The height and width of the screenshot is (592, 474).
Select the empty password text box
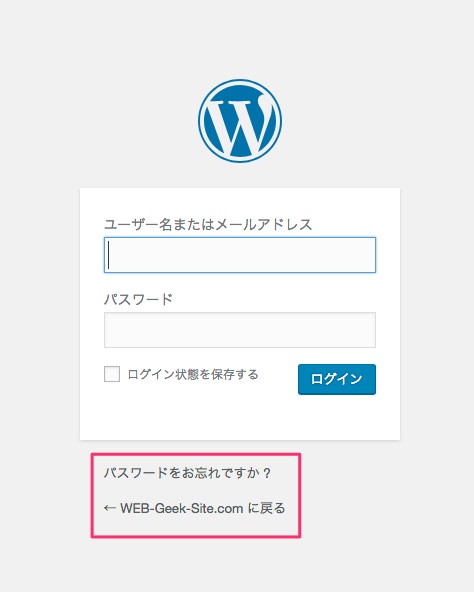240,330
